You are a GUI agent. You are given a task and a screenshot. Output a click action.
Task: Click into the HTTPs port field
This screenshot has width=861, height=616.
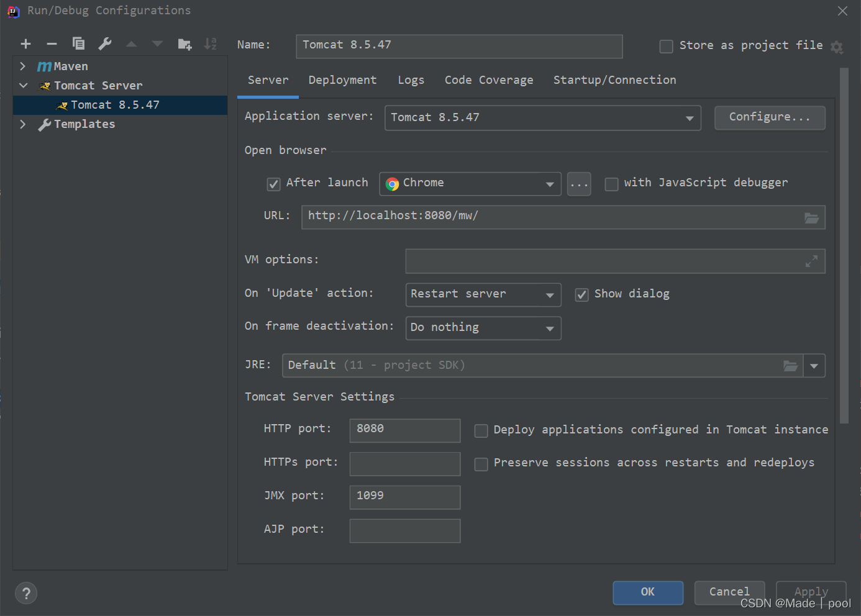tap(405, 464)
